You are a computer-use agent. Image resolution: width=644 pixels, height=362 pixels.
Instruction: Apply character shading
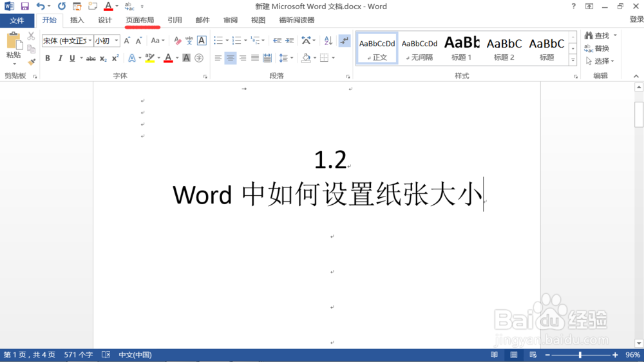coord(187,58)
